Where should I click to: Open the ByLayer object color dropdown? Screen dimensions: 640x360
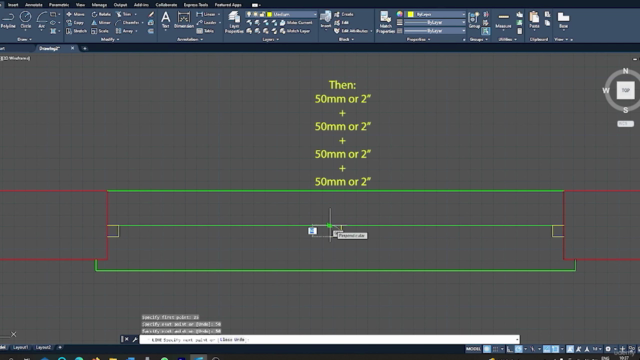(436, 14)
